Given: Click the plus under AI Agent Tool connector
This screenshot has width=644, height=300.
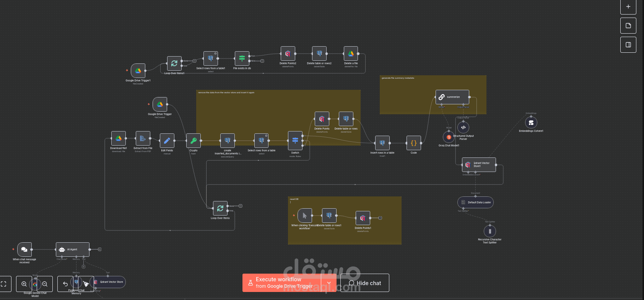Looking at the screenshot, I should 83,266.
